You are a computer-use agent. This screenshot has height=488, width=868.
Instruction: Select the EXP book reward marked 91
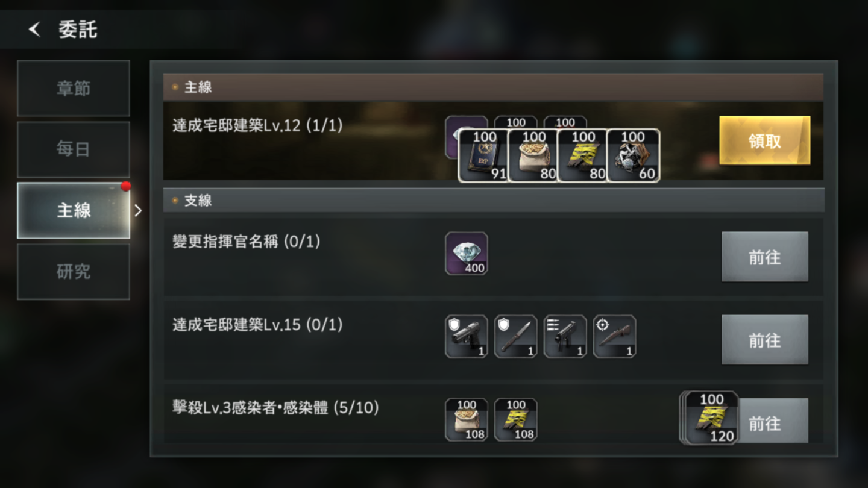point(483,155)
